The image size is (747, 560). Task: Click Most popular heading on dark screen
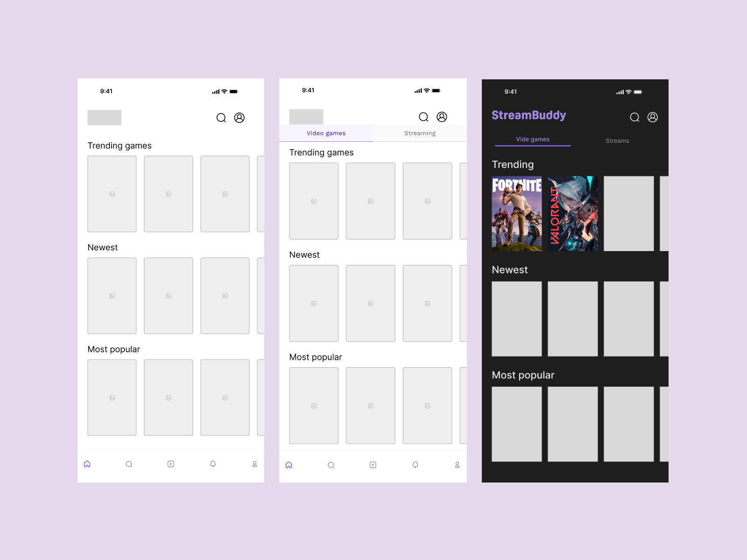pos(523,375)
